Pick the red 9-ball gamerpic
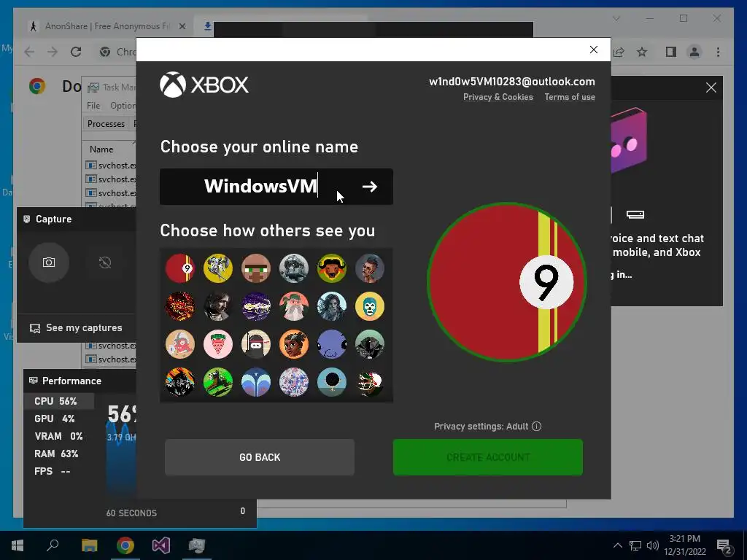Image resolution: width=747 pixels, height=560 pixels. coord(180,268)
